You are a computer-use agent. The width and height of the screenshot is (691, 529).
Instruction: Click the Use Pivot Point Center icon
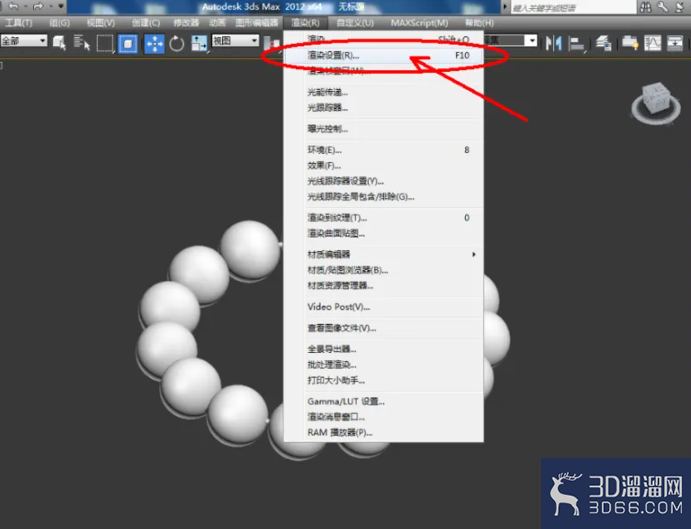pos(271,44)
